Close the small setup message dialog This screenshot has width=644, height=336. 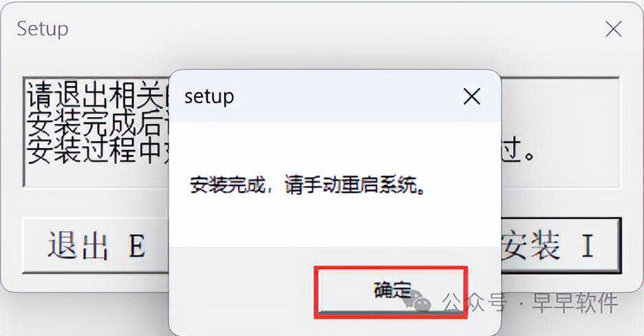pyautogui.click(x=471, y=97)
